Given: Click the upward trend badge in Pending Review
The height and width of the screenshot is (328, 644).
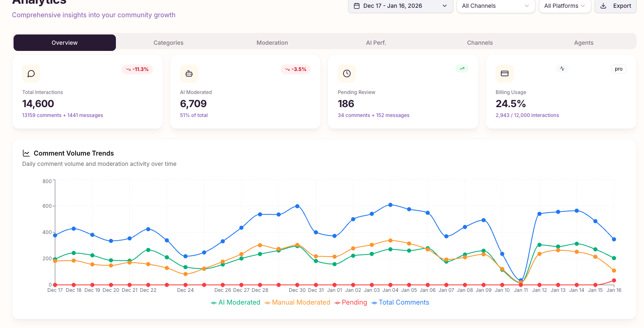Looking at the screenshot, I should [x=462, y=69].
